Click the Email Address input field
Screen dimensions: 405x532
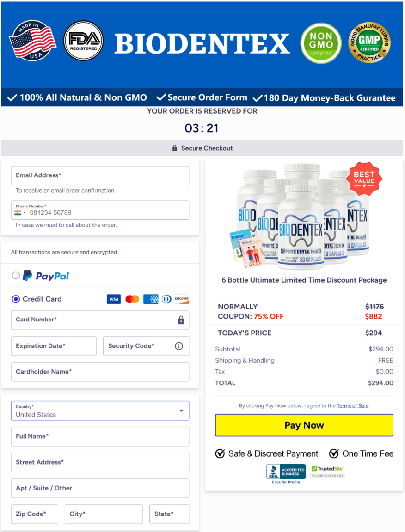[x=100, y=175]
